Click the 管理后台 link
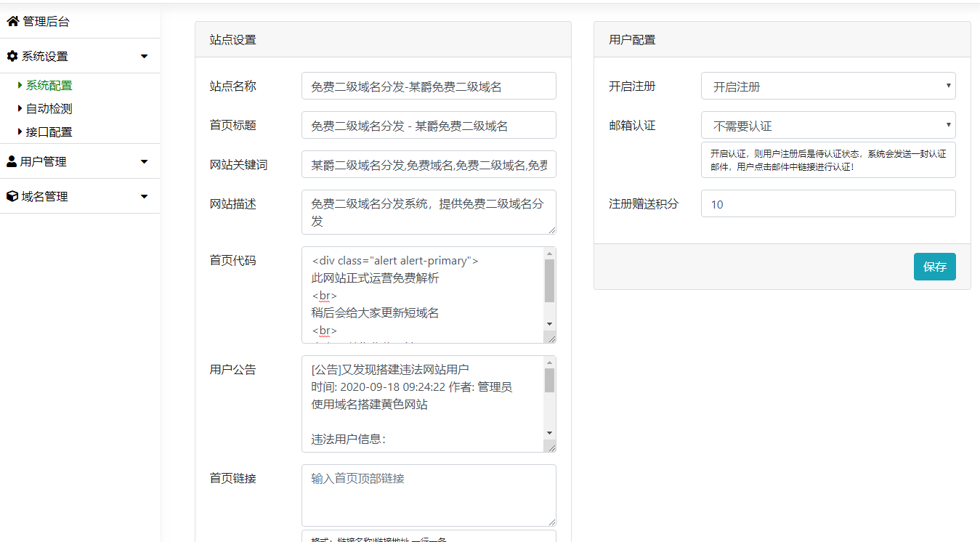The height and width of the screenshot is (542, 980). (x=45, y=22)
